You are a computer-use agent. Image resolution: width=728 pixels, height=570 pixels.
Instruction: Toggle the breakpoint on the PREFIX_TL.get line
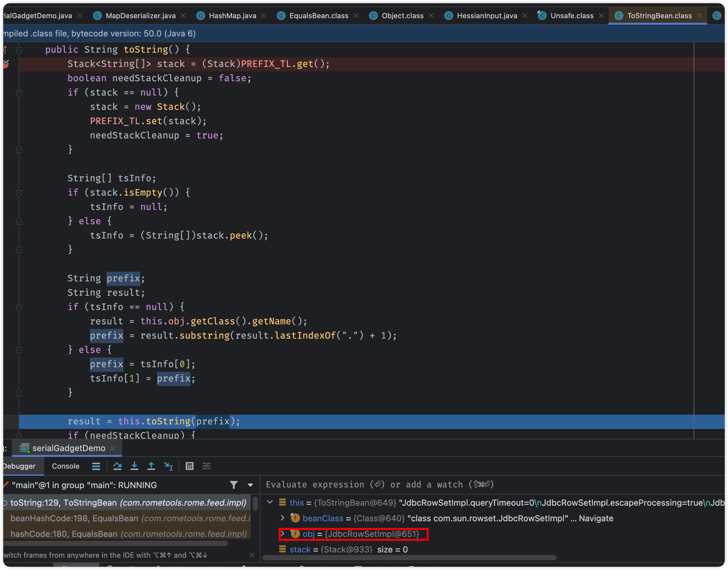coord(6,64)
